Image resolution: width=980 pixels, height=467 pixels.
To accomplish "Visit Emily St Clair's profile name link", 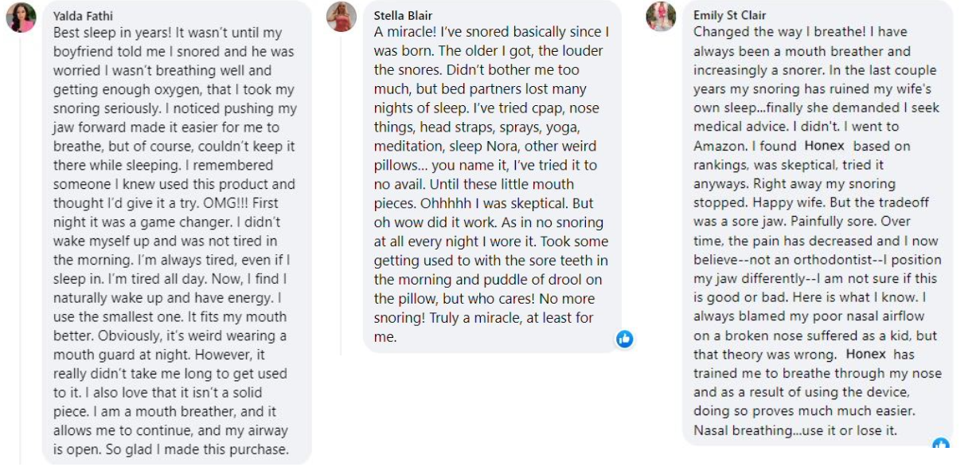I will click(x=729, y=15).
